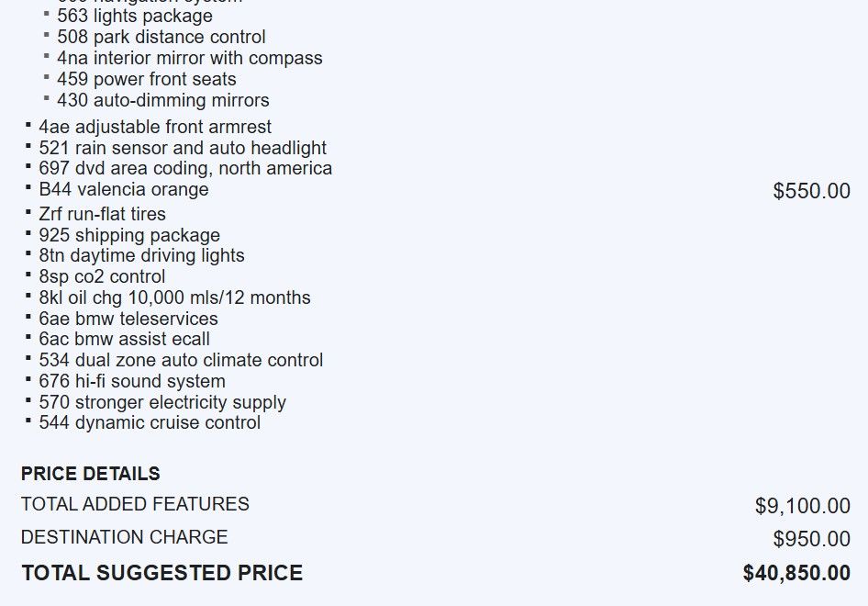
Task: Click 8tn daytime driving lights
Action: click(141, 255)
